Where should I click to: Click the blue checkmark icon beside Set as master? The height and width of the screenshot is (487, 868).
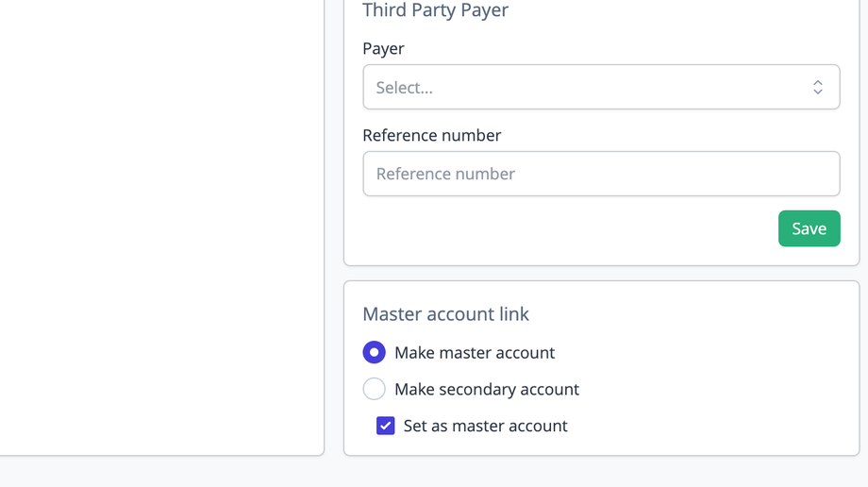tap(386, 426)
